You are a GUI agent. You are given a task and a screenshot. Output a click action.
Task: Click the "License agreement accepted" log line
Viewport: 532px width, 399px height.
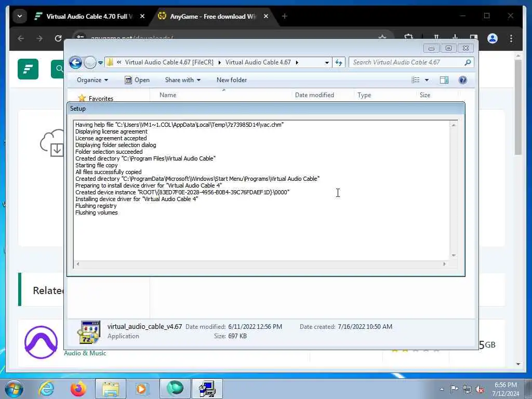click(111, 138)
